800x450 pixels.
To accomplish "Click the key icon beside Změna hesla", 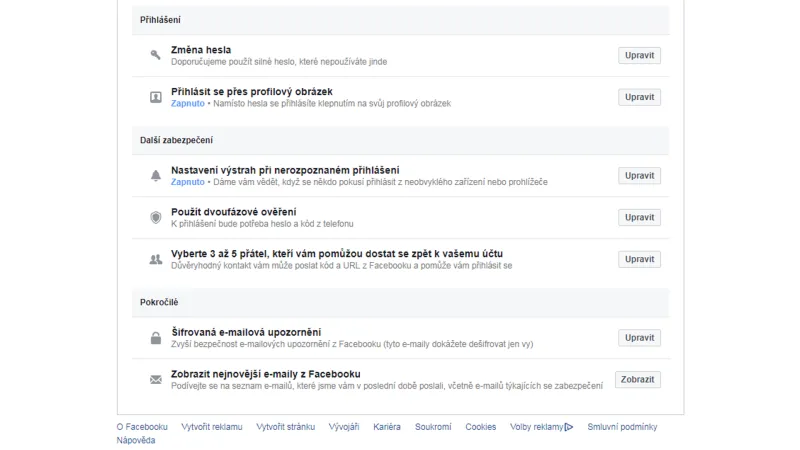I will (x=155, y=55).
